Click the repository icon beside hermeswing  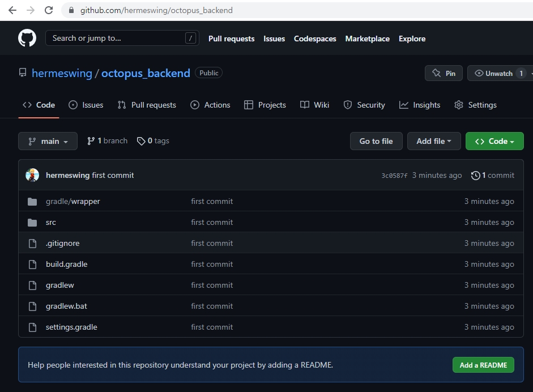(23, 73)
